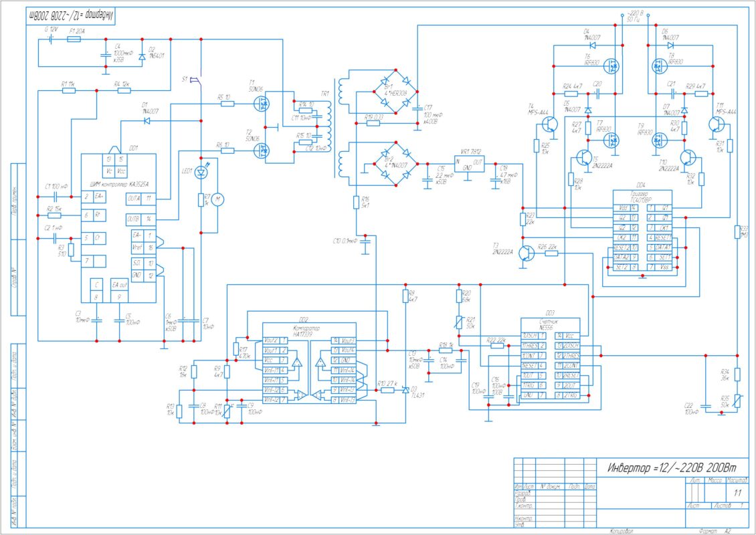Click the "G 12V" battery label
756x535 pixels.
coord(51,29)
